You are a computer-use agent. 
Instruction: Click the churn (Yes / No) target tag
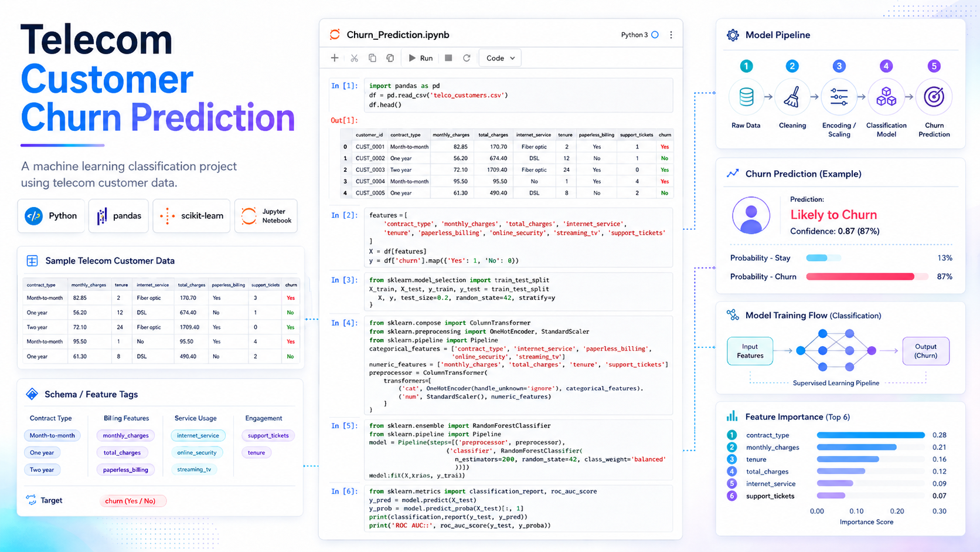click(133, 500)
